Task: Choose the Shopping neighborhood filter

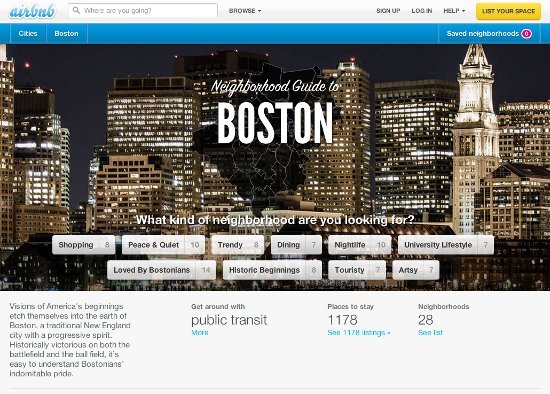Action: pos(83,245)
